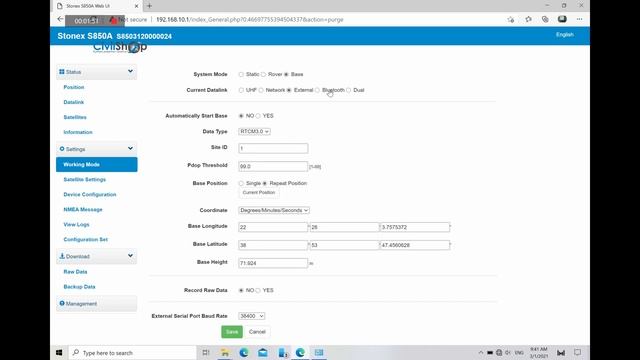The width and height of the screenshot is (640, 360).
Task: Change the interface language from English
Action: (564, 35)
